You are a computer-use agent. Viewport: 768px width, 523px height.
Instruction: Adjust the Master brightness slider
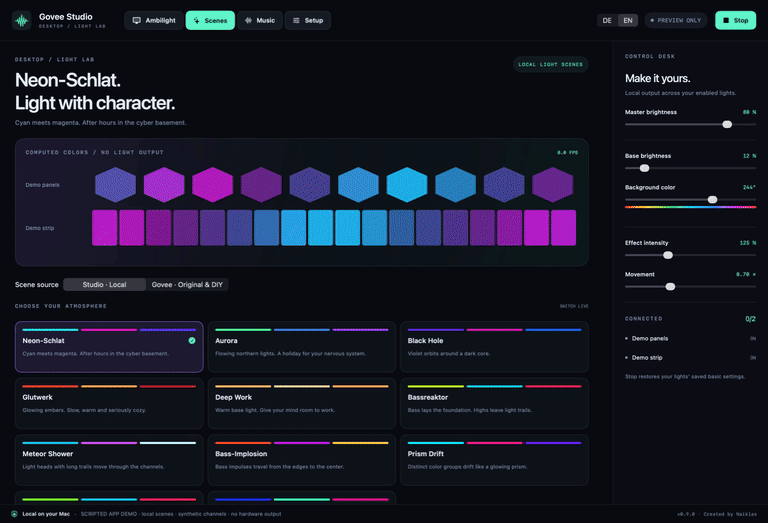[690, 124]
